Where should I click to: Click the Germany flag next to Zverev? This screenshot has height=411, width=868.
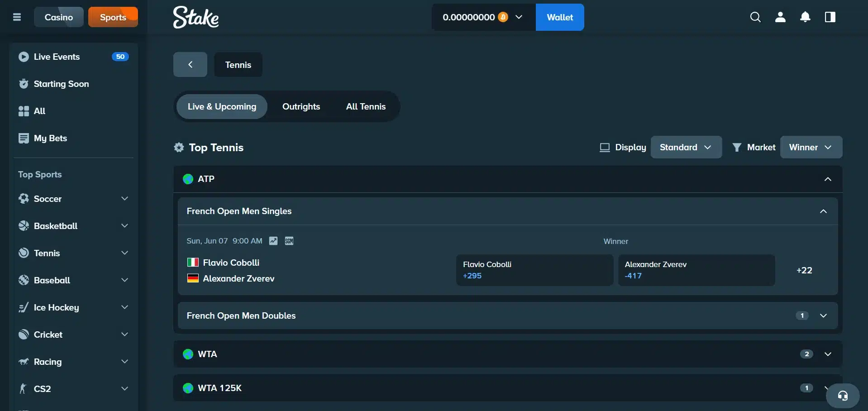click(193, 278)
